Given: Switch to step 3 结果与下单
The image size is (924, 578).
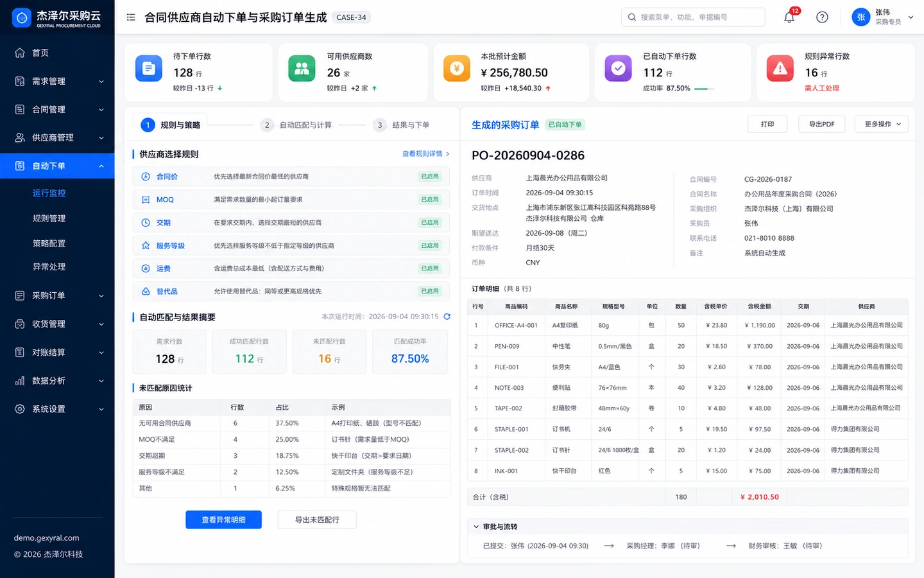Looking at the screenshot, I should pos(402,125).
